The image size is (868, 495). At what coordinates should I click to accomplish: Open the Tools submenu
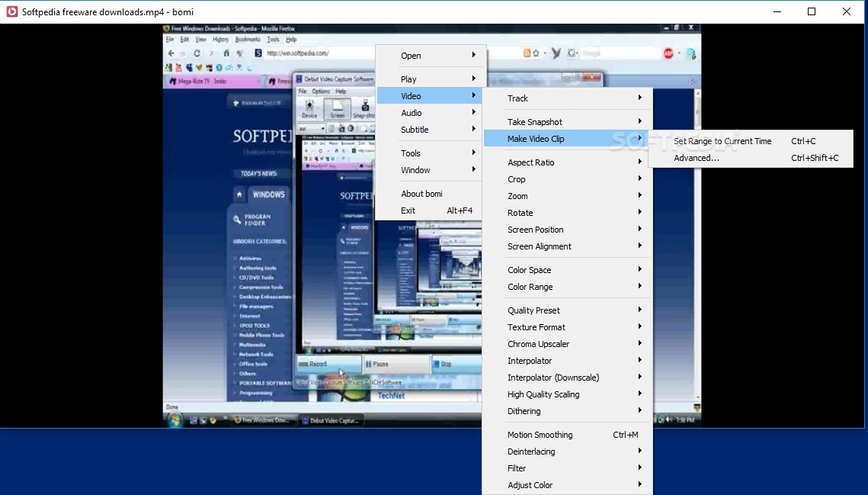tap(431, 153)
